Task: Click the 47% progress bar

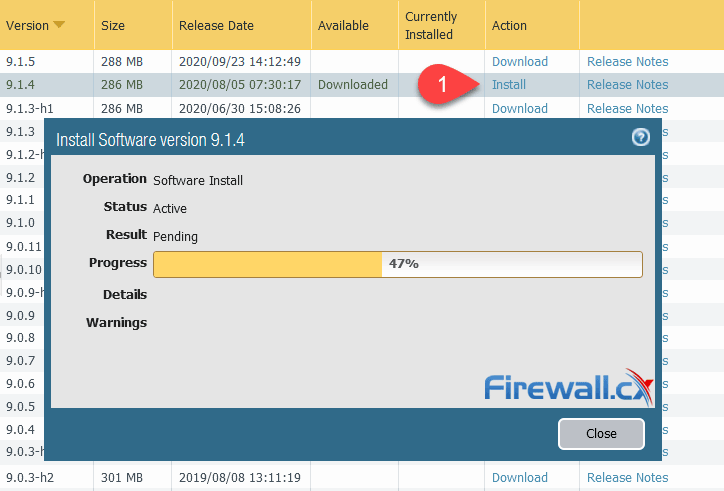Action: (x=398, y=264)
